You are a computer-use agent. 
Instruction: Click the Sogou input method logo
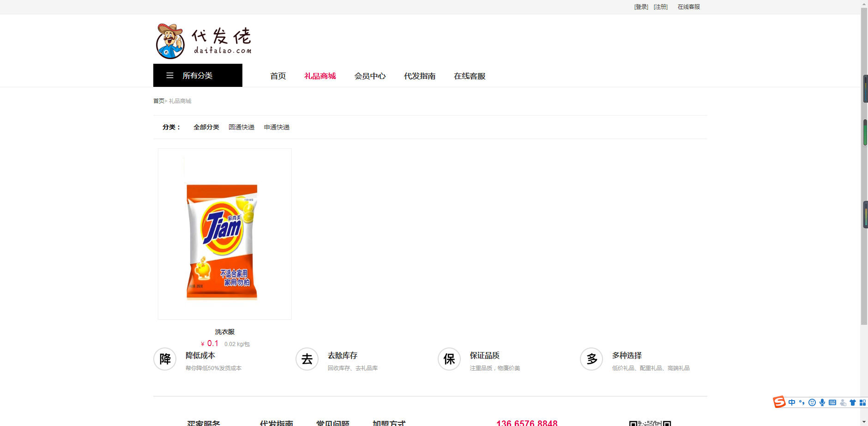pos(779,402)
